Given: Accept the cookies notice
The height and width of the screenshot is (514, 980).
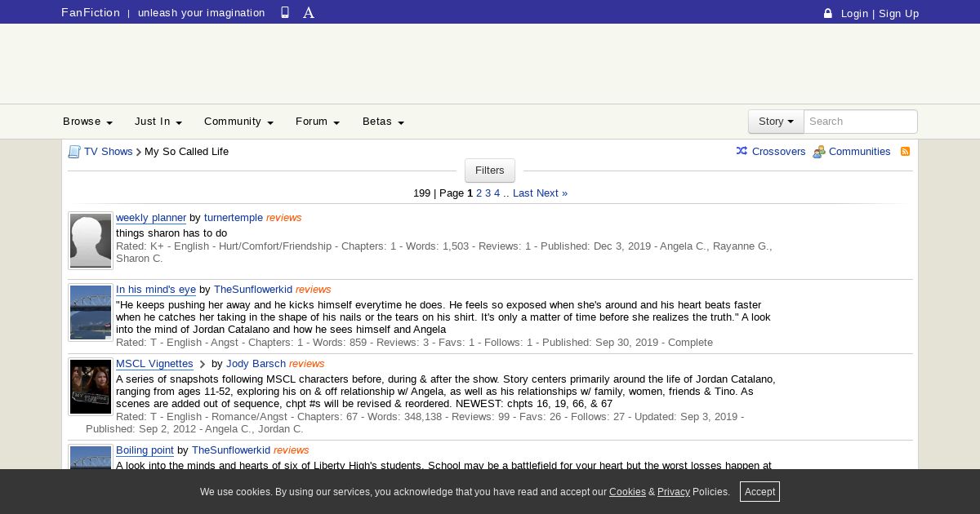Looking at the screenshot, I should coord(759,491).
